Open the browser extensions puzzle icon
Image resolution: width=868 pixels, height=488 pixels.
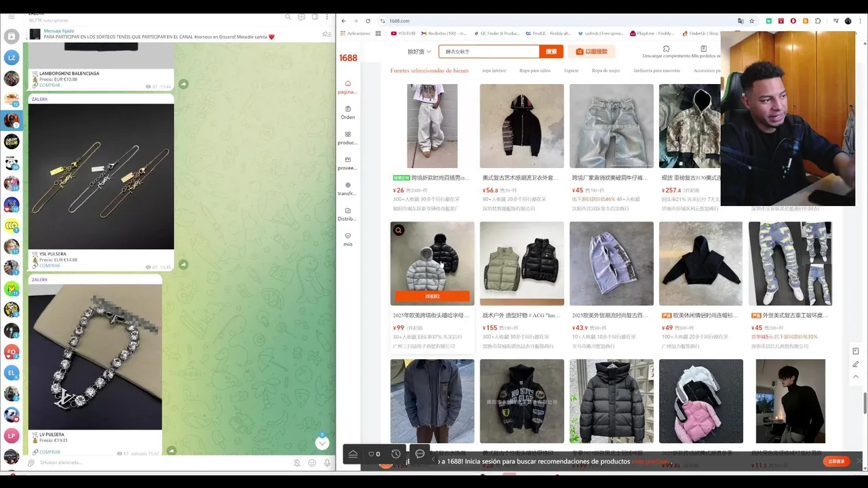pyautogui.click(x=818, y=21)
